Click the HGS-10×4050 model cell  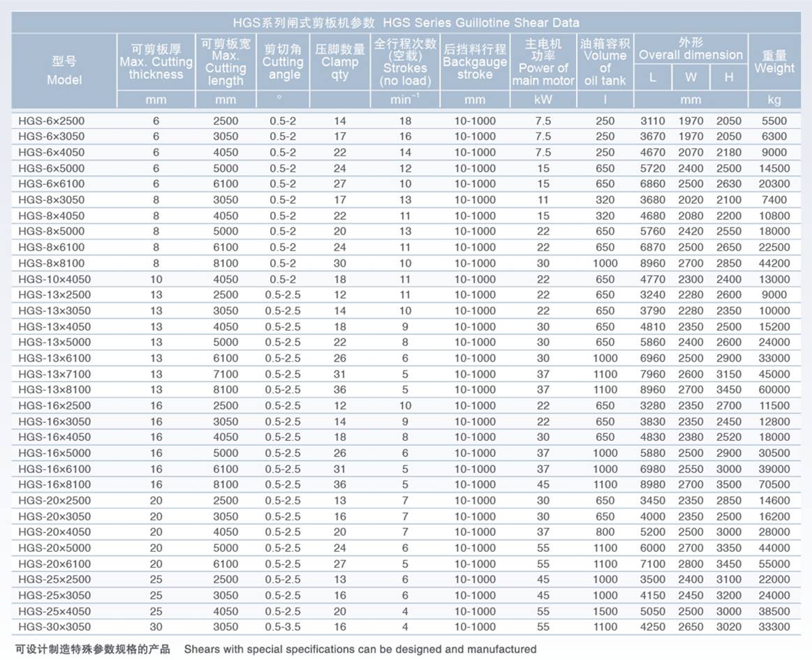[54, 279]
